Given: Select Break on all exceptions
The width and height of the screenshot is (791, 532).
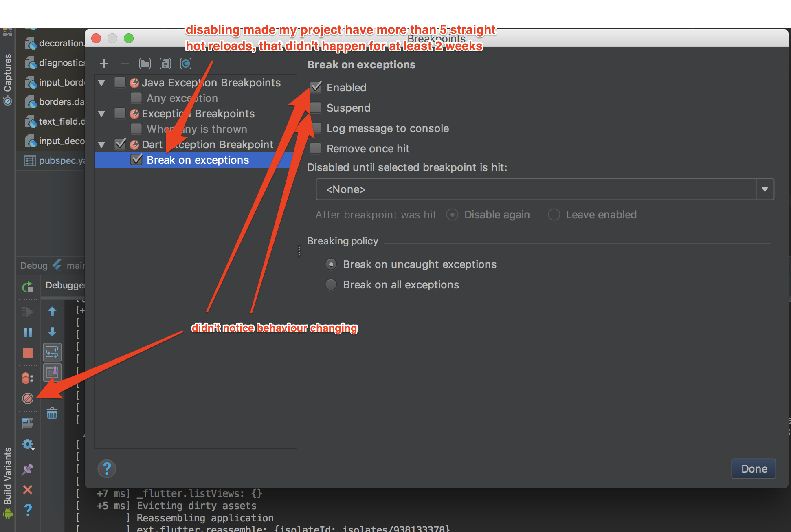Looking at the screenshot, I should (x=331, y=284).
